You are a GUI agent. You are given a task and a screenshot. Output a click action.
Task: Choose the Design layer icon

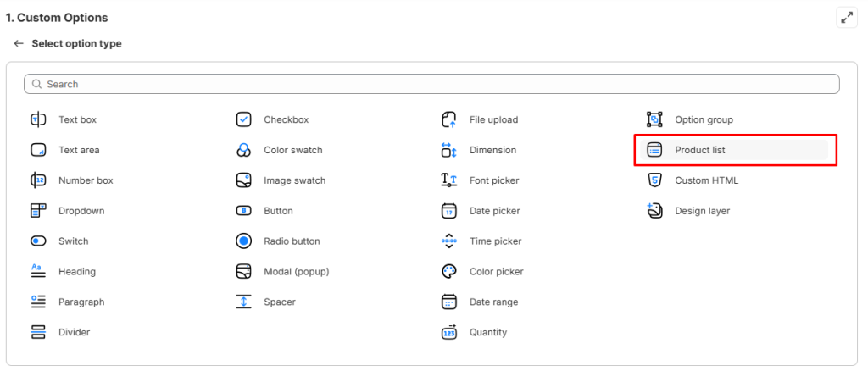pos(654,210)
